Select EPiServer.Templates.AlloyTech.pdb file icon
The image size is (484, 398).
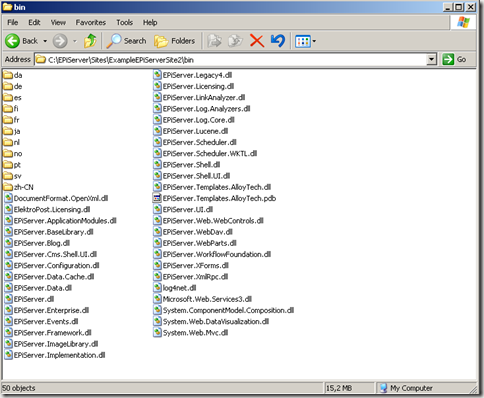pos(157,198)
